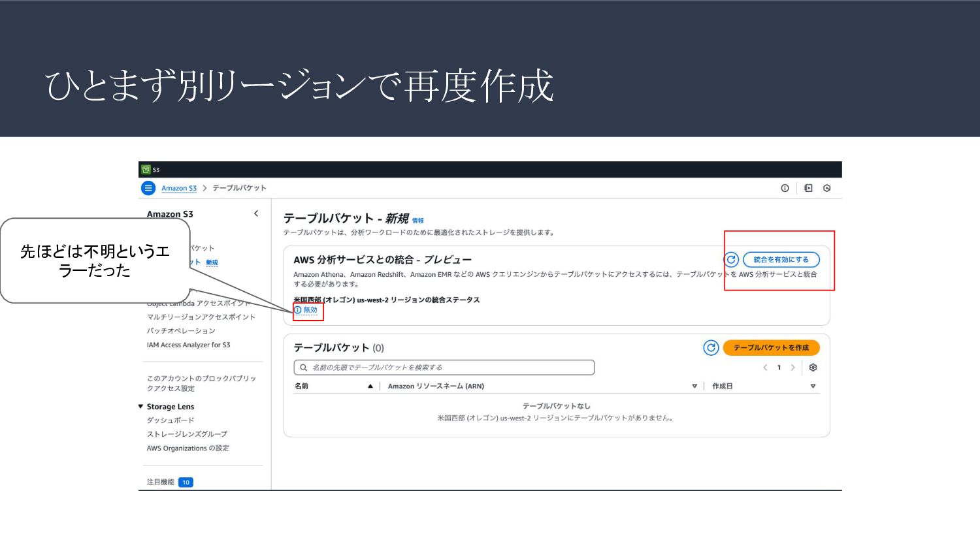
Task: Collapse the Amazon S3 sidebar chevron
Action: tap(256, 213)
